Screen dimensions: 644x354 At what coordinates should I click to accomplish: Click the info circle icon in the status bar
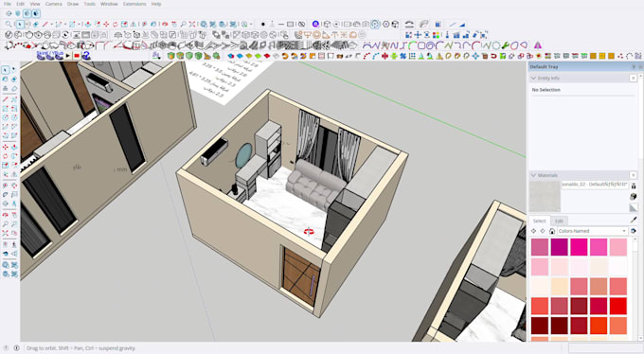tap(16, 347)
